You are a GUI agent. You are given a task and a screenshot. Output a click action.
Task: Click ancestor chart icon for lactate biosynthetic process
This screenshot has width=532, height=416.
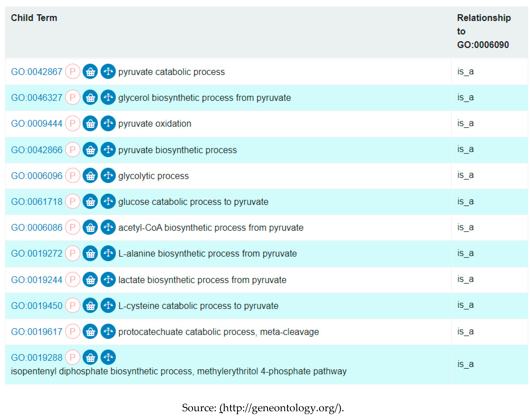click(108, 280)
